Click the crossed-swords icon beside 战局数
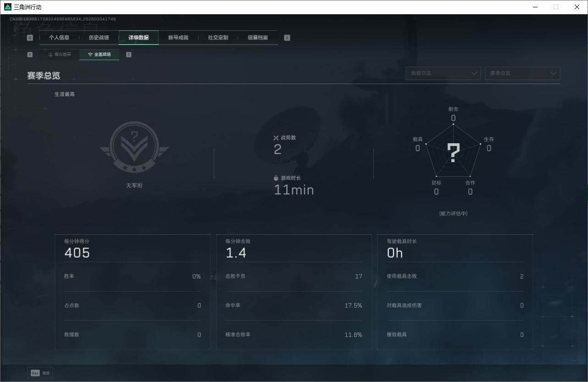 pos(276,138)
